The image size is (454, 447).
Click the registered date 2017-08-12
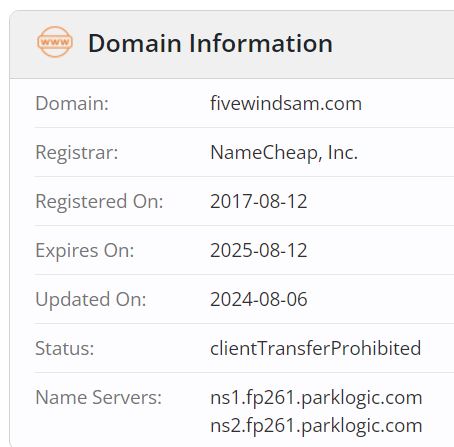[x=259, y=201]
